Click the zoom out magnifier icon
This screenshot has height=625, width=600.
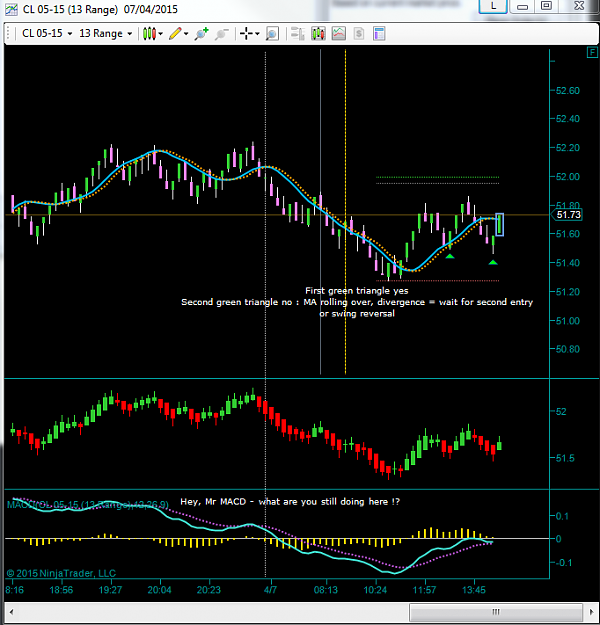coord(222,34)
